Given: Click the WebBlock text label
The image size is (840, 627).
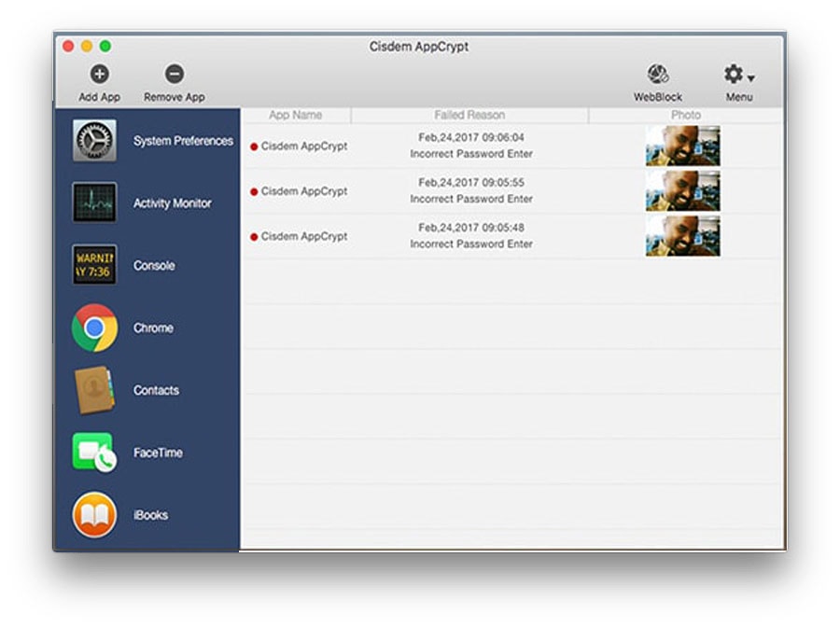Looking at the screenshot, I should pos(658,97).
